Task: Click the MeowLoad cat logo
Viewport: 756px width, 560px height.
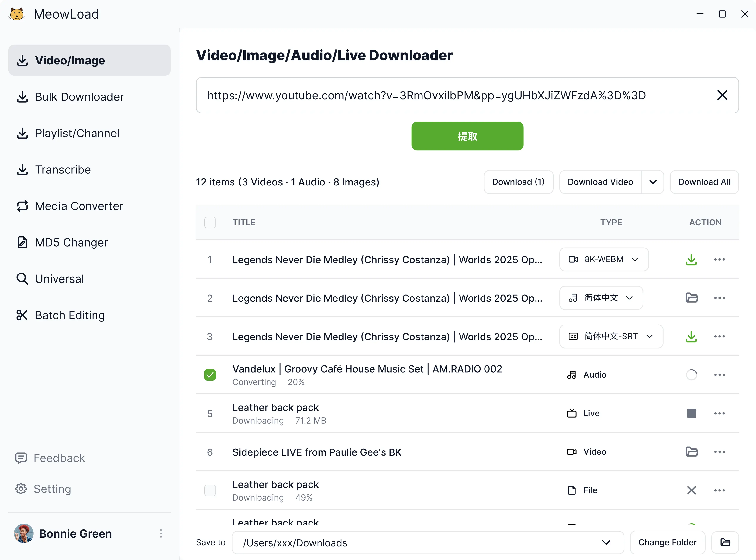Action: point(17,14)
